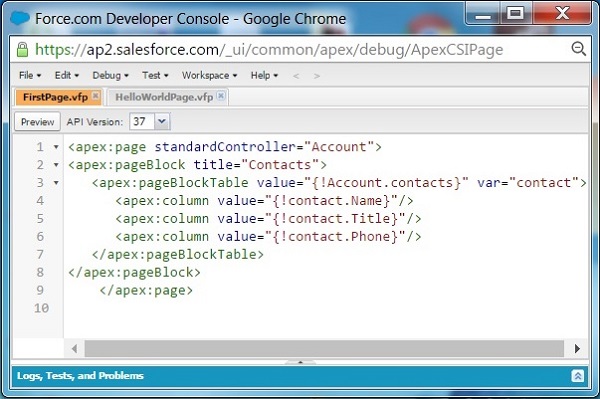Screen dimensions: 600x399
Task: Click "Account" in the standardController attribute
Action: coord(339,147)
